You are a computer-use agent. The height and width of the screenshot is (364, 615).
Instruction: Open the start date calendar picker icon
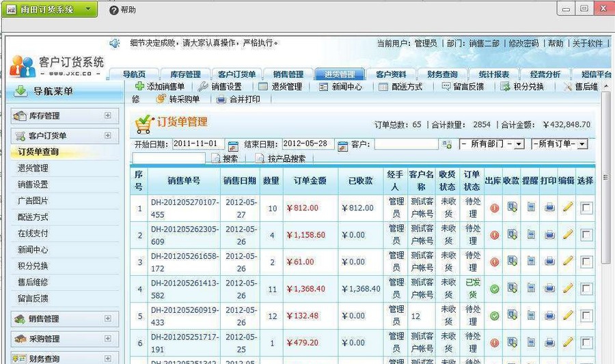(233, 146)
